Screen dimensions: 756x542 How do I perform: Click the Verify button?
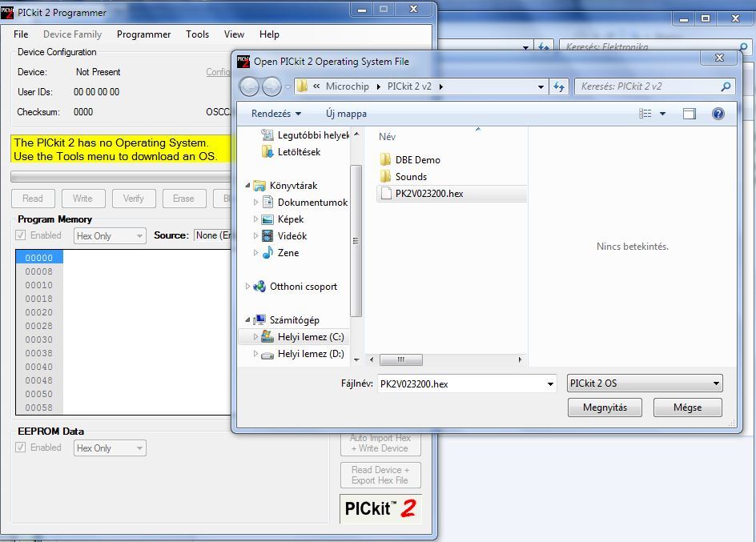(x=134, y=199)
